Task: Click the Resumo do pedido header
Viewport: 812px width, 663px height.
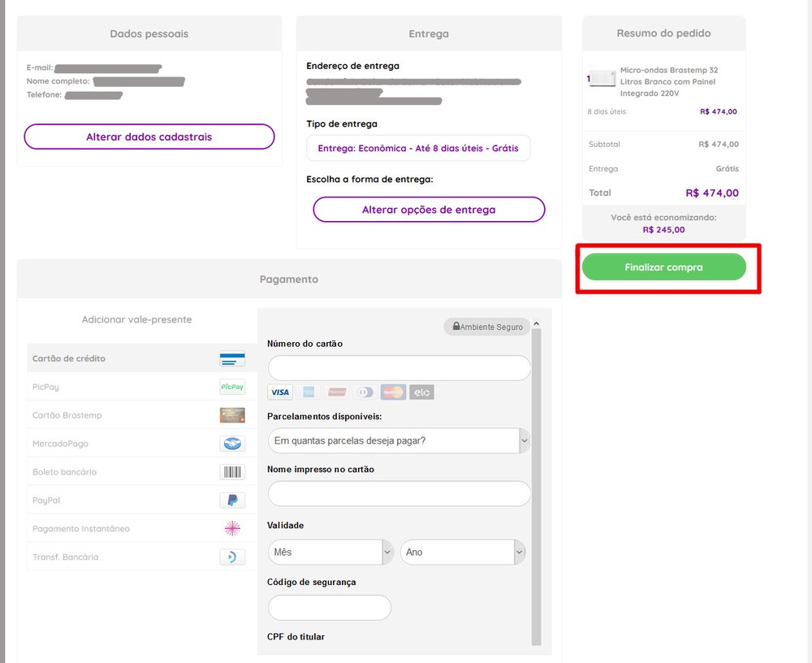Action: coord(664,33)
